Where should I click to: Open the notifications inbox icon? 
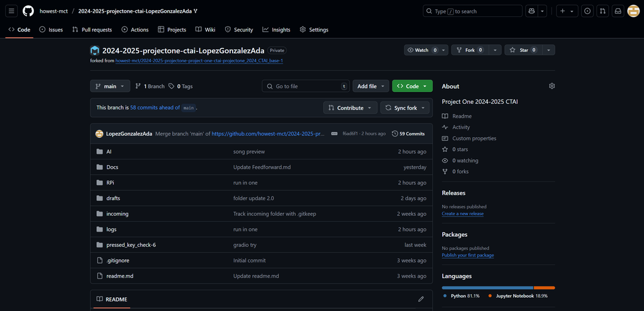tap(618, 11)
